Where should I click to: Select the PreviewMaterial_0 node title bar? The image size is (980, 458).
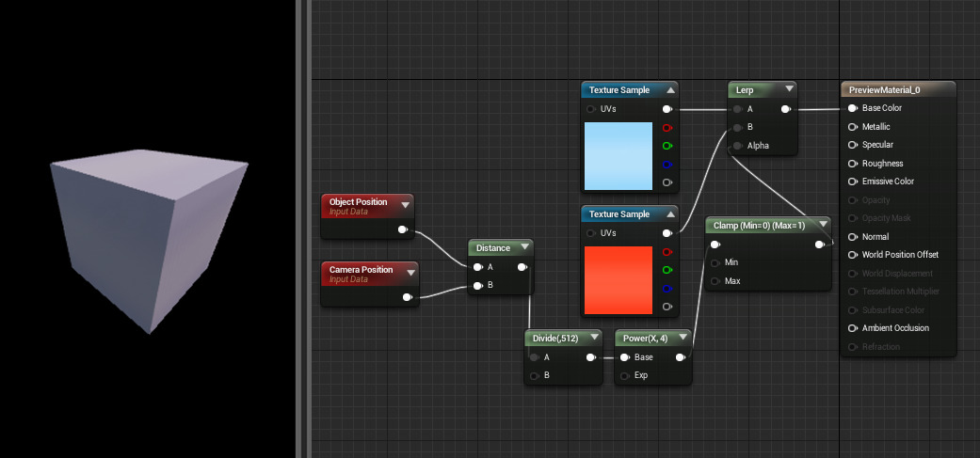[x=885, y=90]
